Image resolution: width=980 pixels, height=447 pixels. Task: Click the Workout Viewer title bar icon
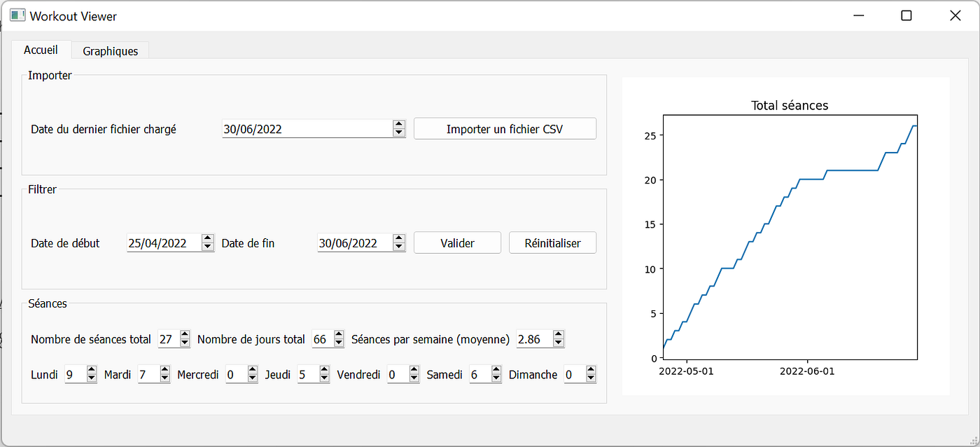(17, 14)
